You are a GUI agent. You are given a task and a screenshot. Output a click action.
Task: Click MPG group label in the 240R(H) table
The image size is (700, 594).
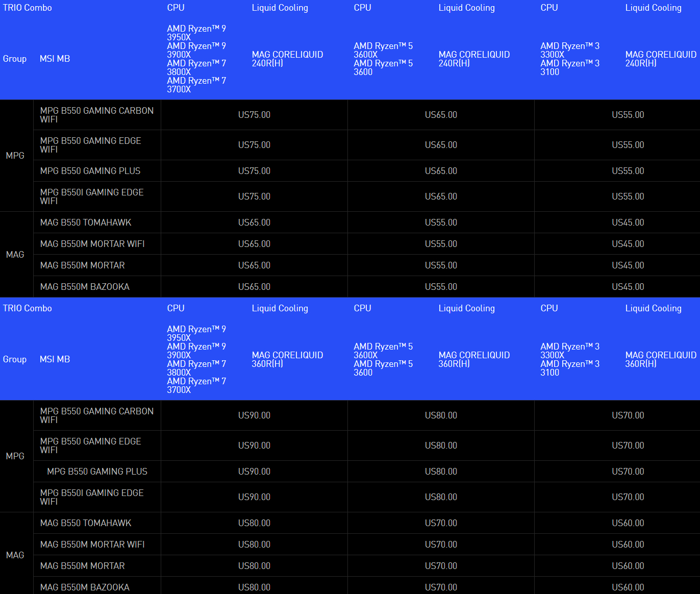tap(15, 156)
